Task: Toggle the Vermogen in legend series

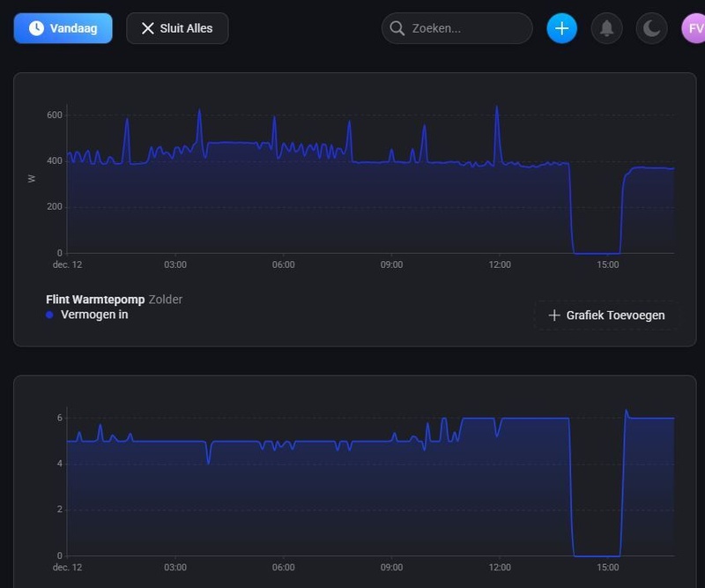Action: (x=94, y=315)
